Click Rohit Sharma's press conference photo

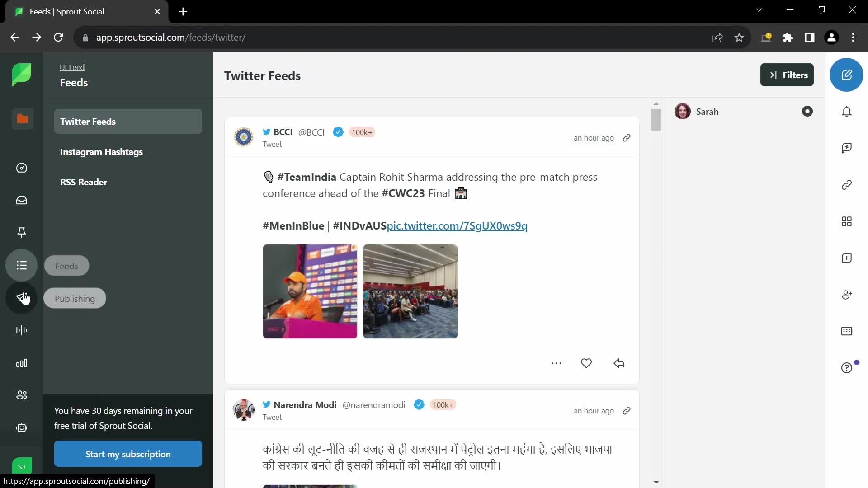(x=310, y=291)
